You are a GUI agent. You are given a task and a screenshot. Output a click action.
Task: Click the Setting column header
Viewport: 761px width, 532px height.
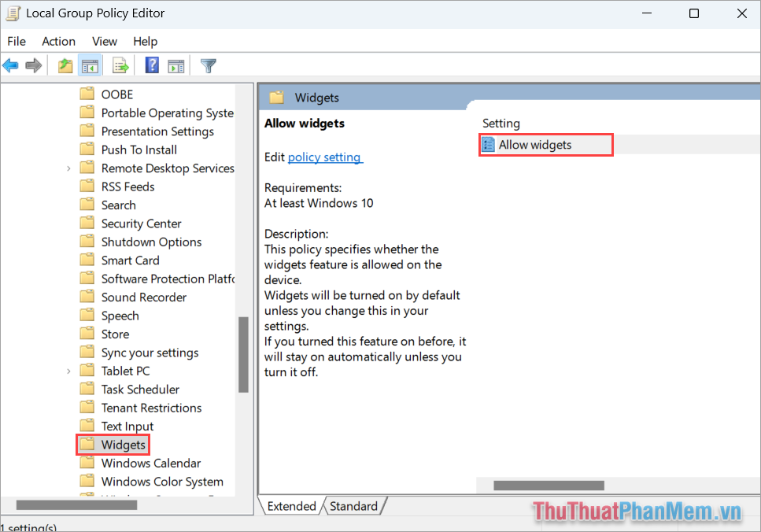pos(501,124)
